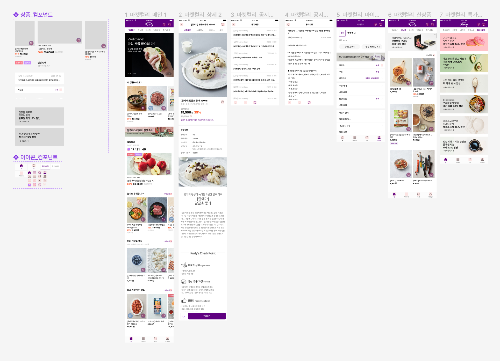Click the gray promo banner in frame 5

click(361, 57)
